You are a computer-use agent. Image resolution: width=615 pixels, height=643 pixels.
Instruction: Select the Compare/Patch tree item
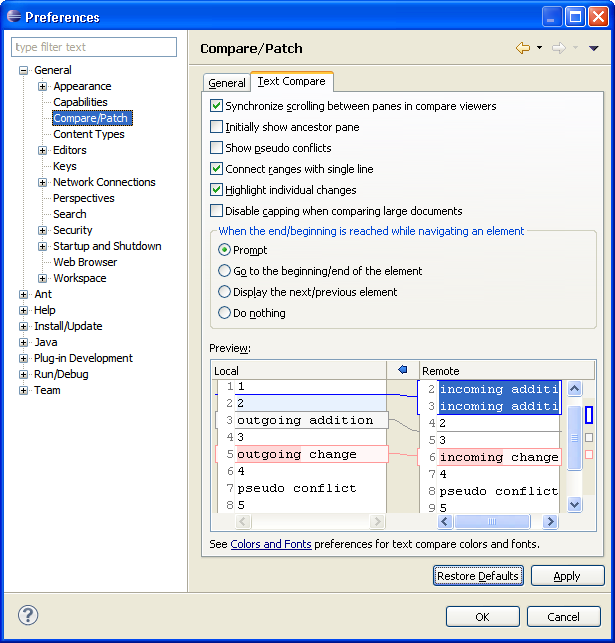pyautogui.click(x=92, y=118)
